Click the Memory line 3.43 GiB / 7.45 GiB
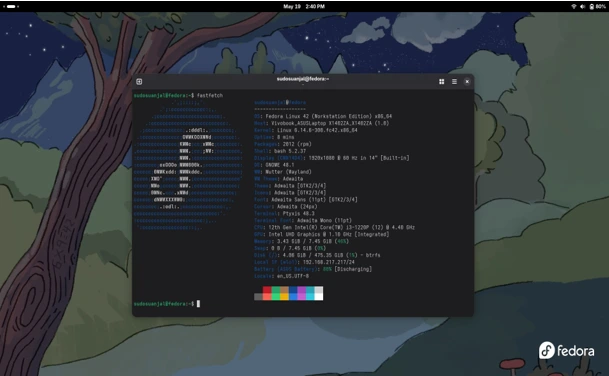609x376 pixels. 301,241
